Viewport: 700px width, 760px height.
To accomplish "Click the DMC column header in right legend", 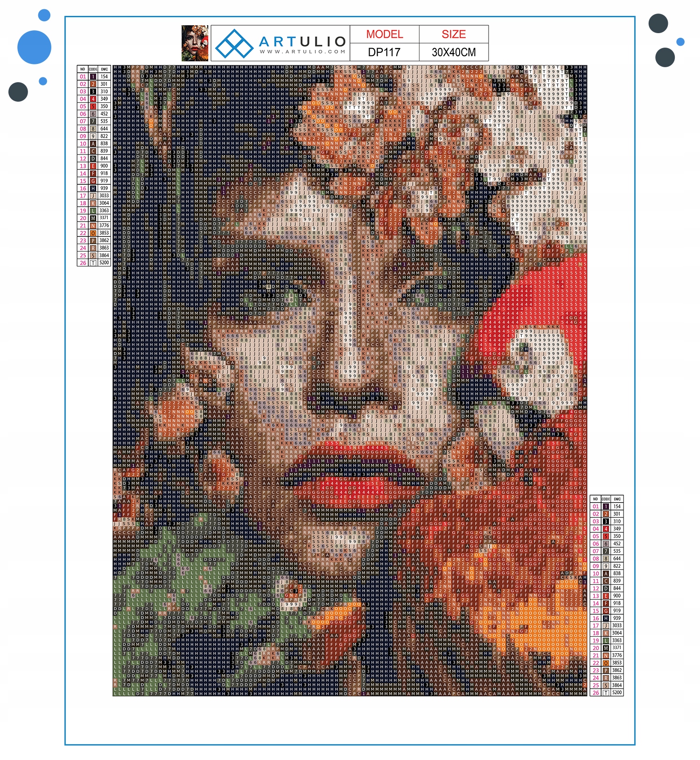I will coord(617,499).
